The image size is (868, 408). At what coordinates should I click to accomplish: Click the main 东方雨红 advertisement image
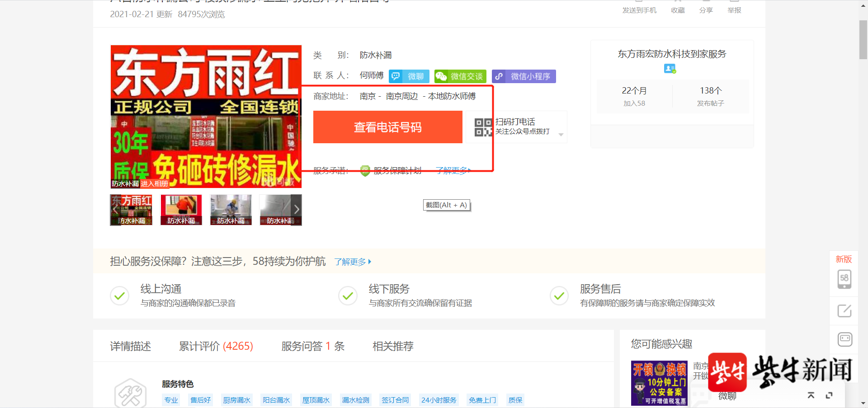pyautogui.click(x=206, y=117)
